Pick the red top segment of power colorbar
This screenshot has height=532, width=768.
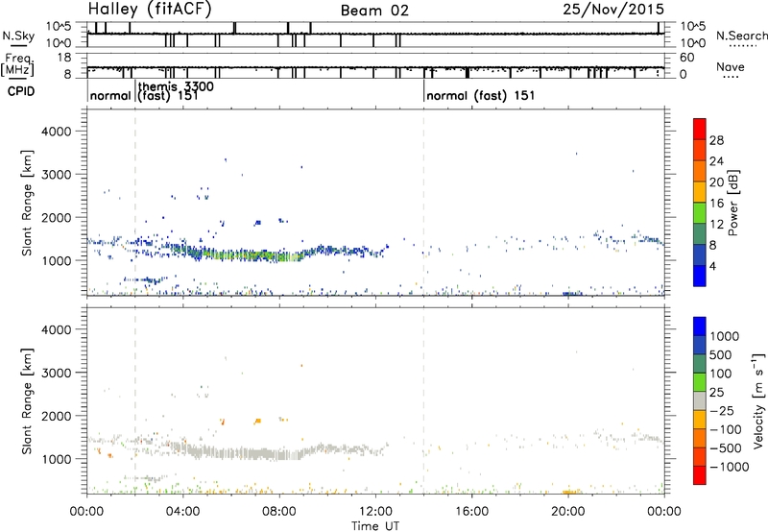coord(700,129)
